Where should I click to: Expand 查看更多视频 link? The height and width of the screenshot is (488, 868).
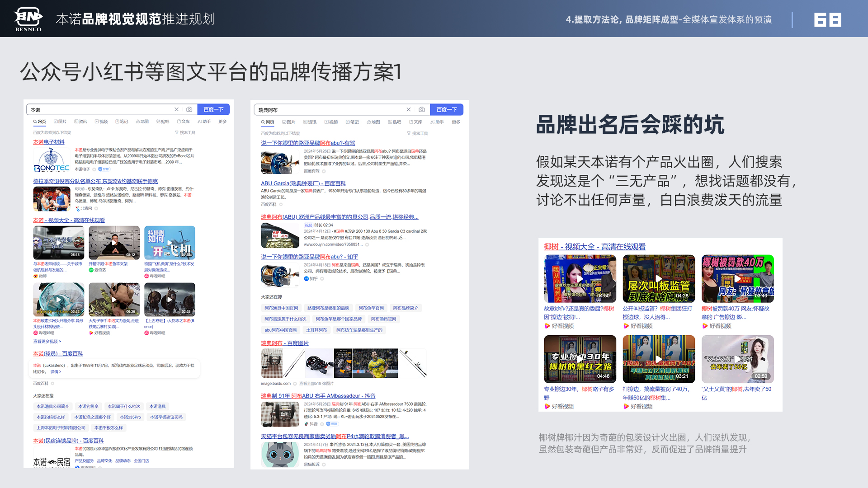point(47,342)
